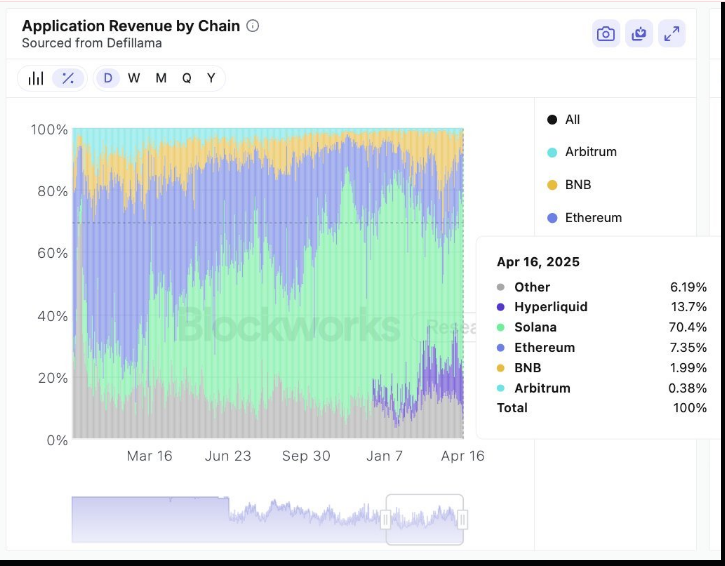Click '100%' y-axis label
This screenshot has height=566, width=725.
[x=49, y=129]
